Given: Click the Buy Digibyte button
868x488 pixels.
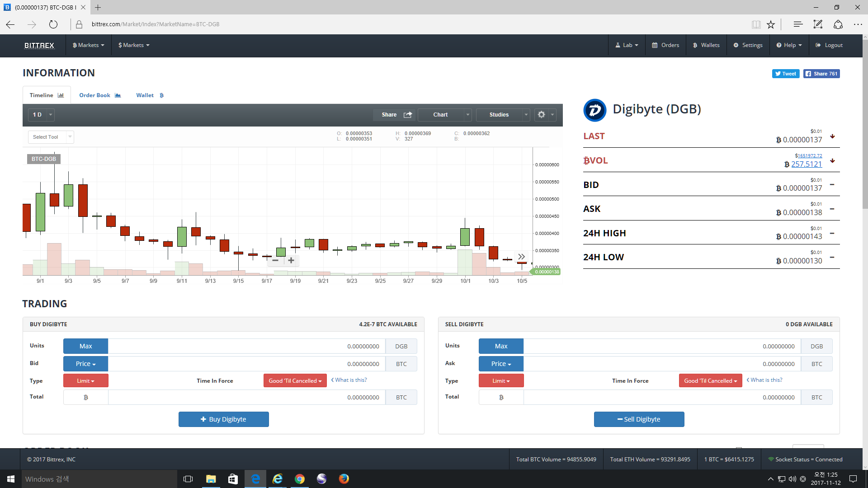Looking at the screenshot, I should (x=223, y=419).
